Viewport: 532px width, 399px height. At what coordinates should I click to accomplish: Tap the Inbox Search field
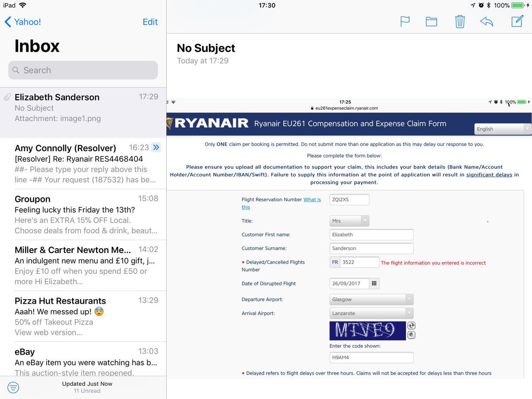point(83,70)
